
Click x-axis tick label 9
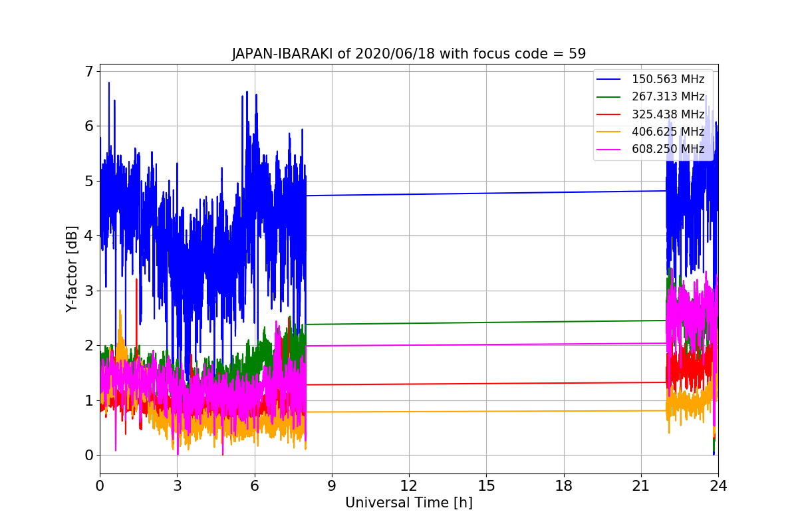(x=332, y=486)
